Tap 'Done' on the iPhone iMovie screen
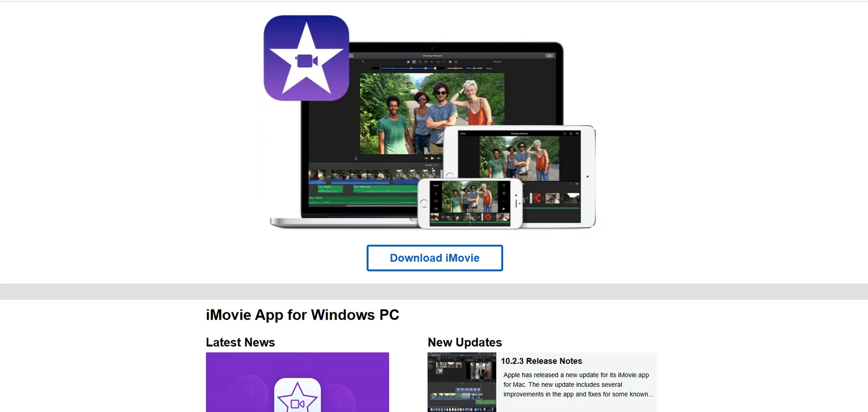The width and height of the screenshot is (868, 412). click(436, 186)
